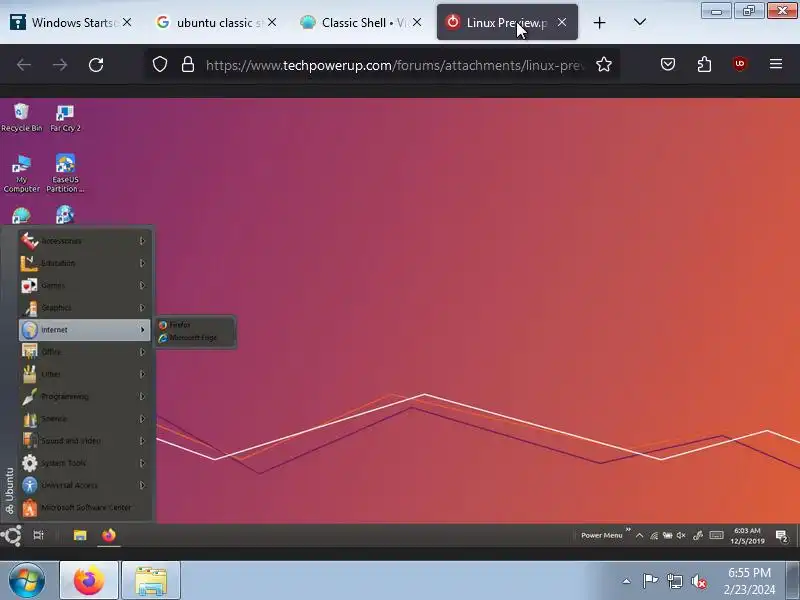Image resolution: width=800 pixels, height=600 pixels.
Task: Expand the Office submenu arrow
Action: coord(142,352)
